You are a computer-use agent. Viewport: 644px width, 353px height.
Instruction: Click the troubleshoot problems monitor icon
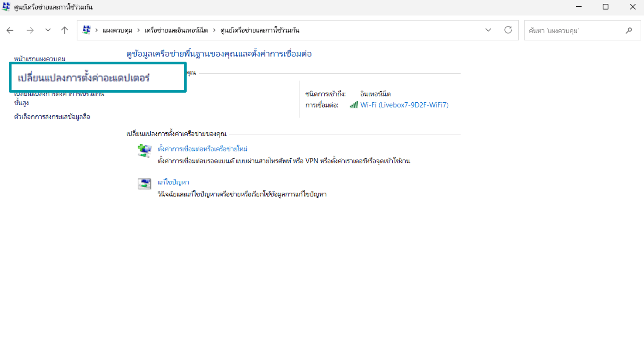point(144,183)
